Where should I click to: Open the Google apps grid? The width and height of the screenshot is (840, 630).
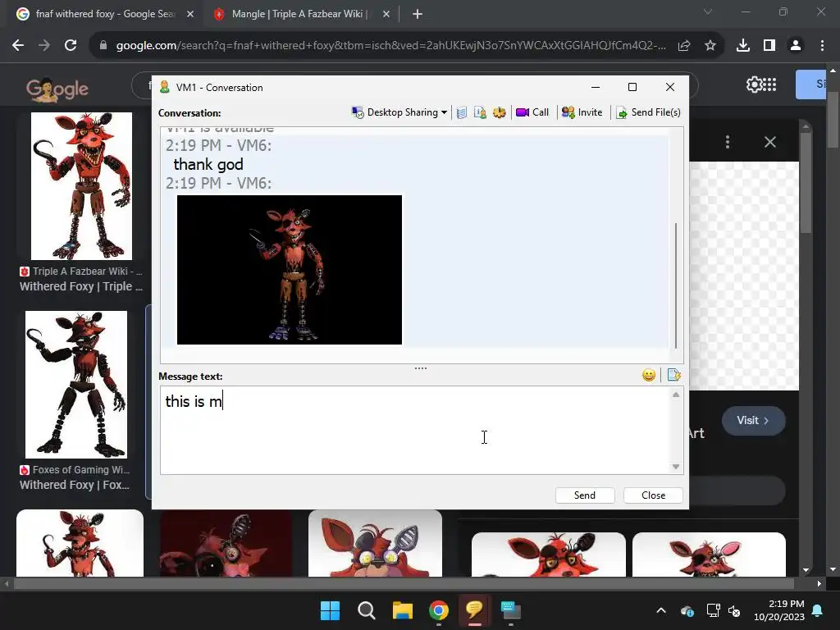pyautogui.click(x=769, y=84)
